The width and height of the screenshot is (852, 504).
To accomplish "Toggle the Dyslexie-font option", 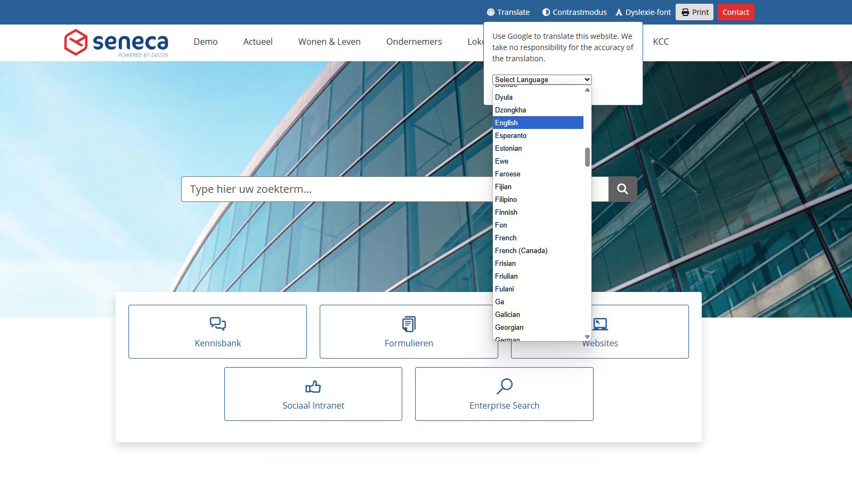I will (643, 12).
